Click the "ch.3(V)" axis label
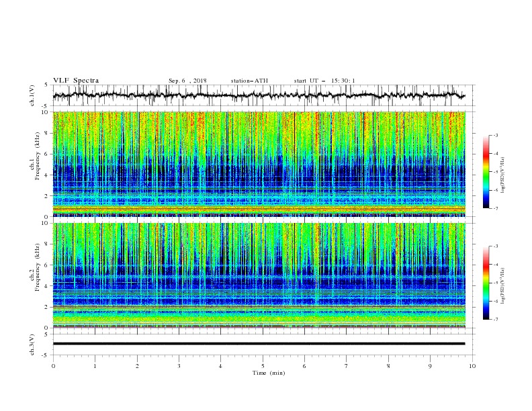Viewport: 532px width, 411px height. coord(32,345)
